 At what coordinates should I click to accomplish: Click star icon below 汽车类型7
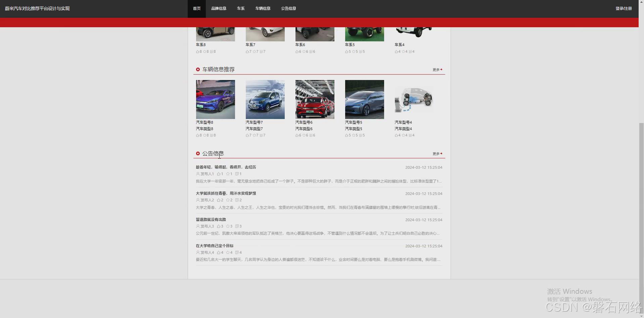254,136
